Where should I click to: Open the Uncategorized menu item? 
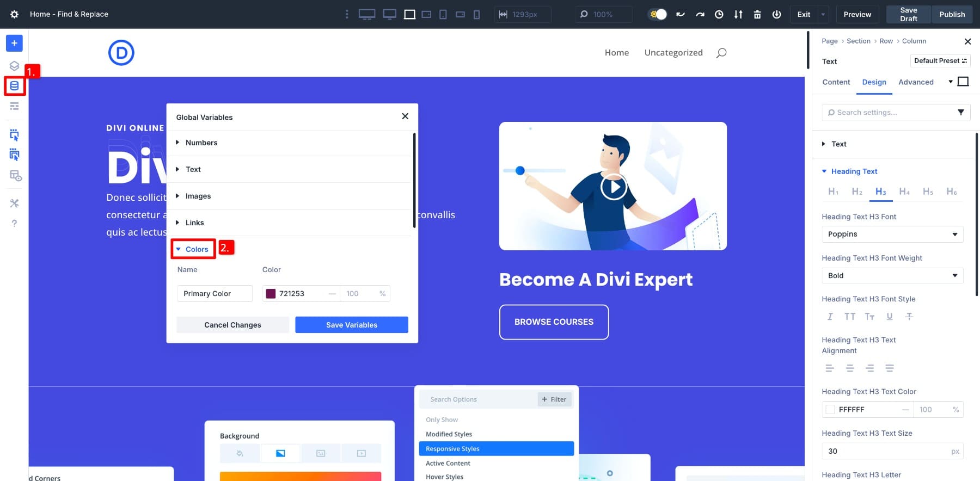click(673, 53)
